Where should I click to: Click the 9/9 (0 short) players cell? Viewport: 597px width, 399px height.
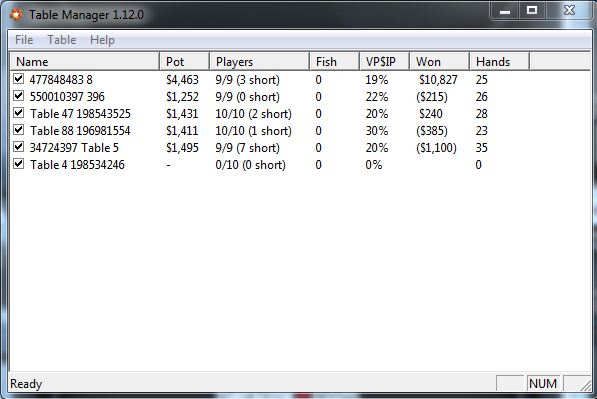click(247, 97)
